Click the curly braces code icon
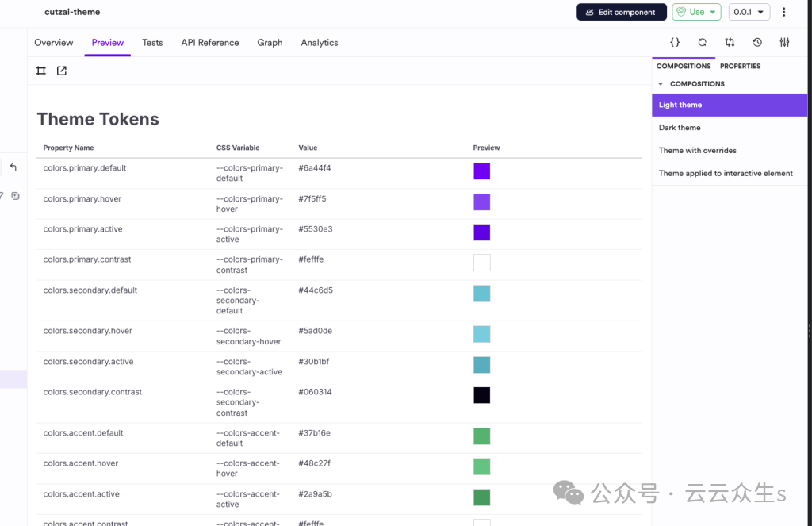Viewport: 812px width, 526px height. point(675,43)
